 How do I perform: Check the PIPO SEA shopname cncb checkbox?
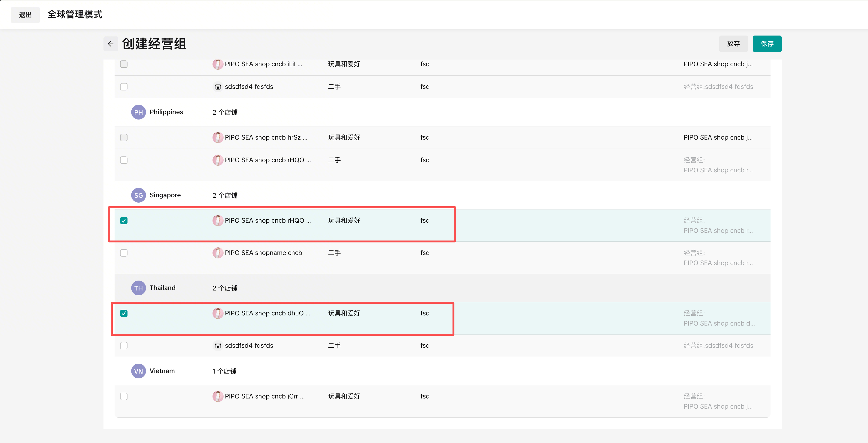(124, 253)
